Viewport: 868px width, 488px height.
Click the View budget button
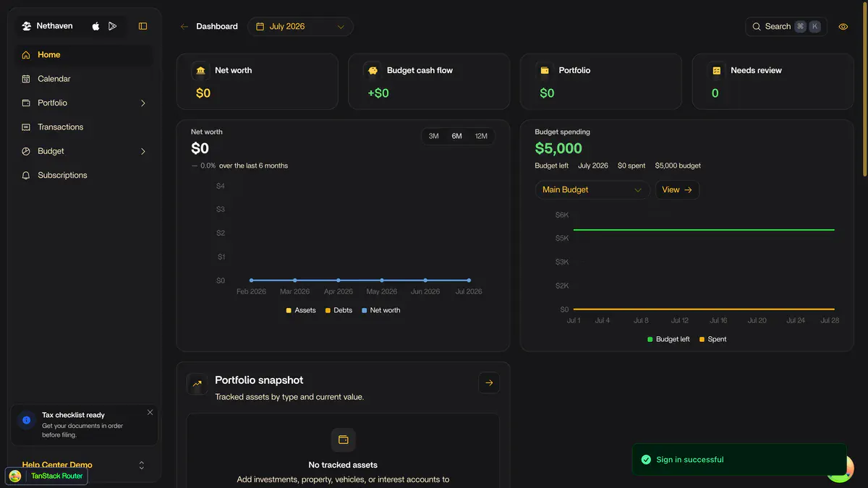point(677,189)
